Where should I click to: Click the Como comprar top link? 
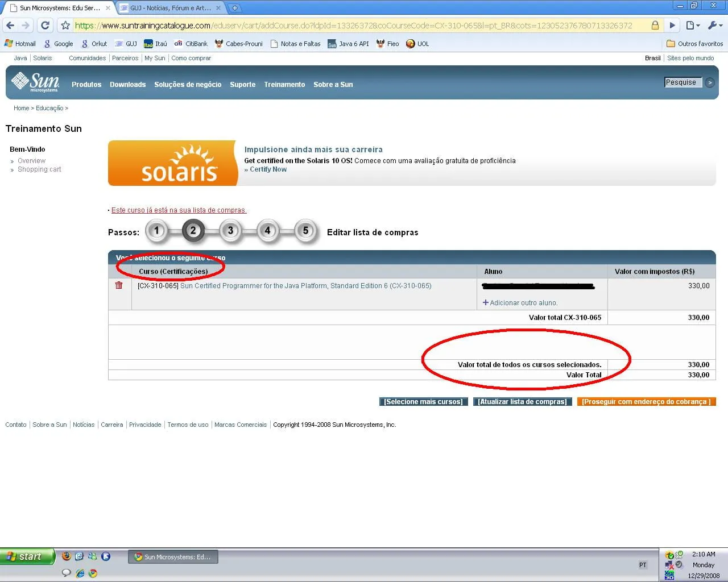[x=191, y=58]
